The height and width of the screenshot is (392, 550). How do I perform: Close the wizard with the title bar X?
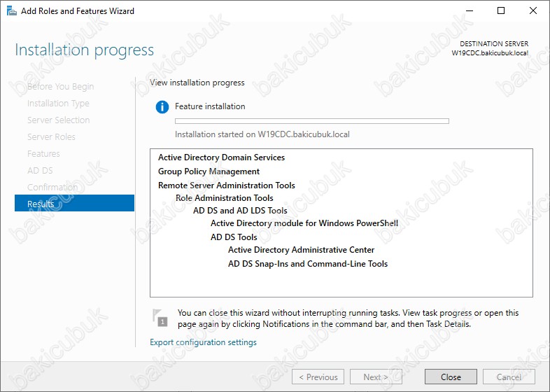(x=533, y=10)
